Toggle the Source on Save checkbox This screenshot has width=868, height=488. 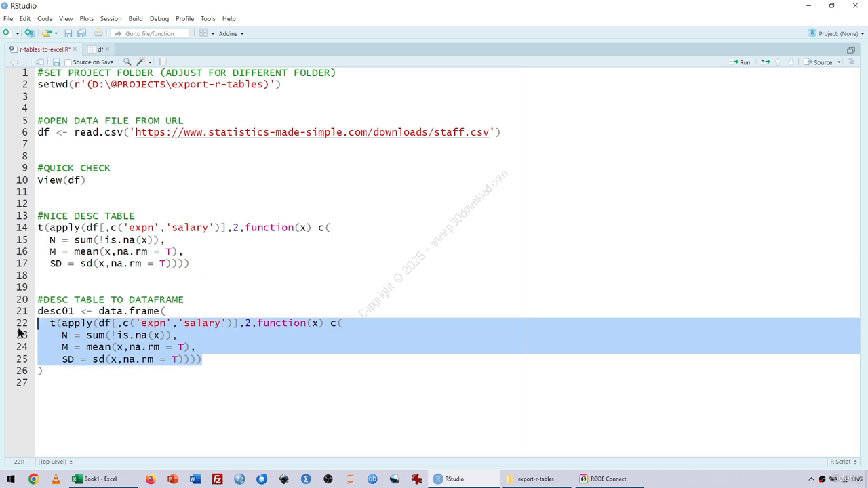(x=68, y=62)
